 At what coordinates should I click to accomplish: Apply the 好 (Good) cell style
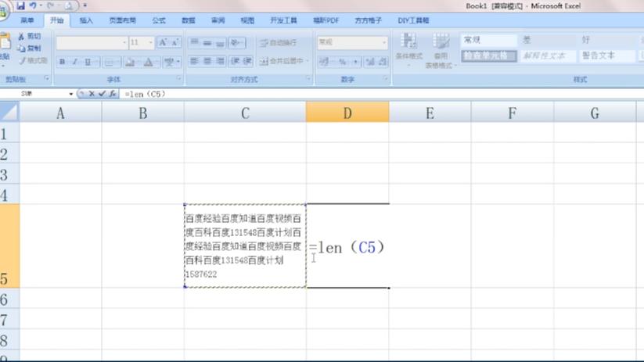point(606,40)
